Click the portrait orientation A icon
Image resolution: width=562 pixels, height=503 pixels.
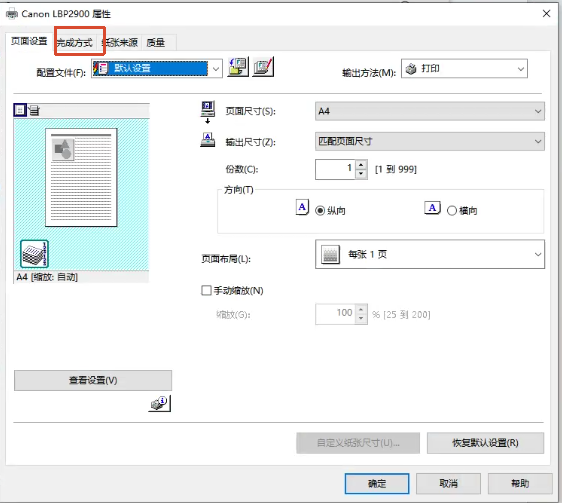(x=303, y=207)
